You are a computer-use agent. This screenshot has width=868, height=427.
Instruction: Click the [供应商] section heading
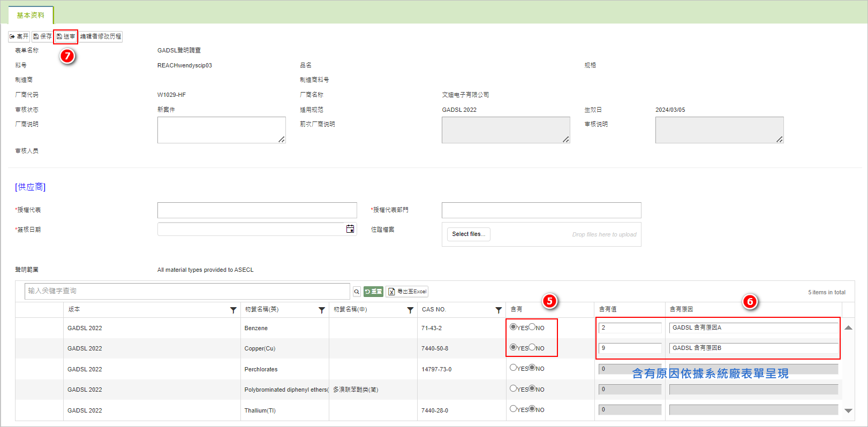(31, 187)
